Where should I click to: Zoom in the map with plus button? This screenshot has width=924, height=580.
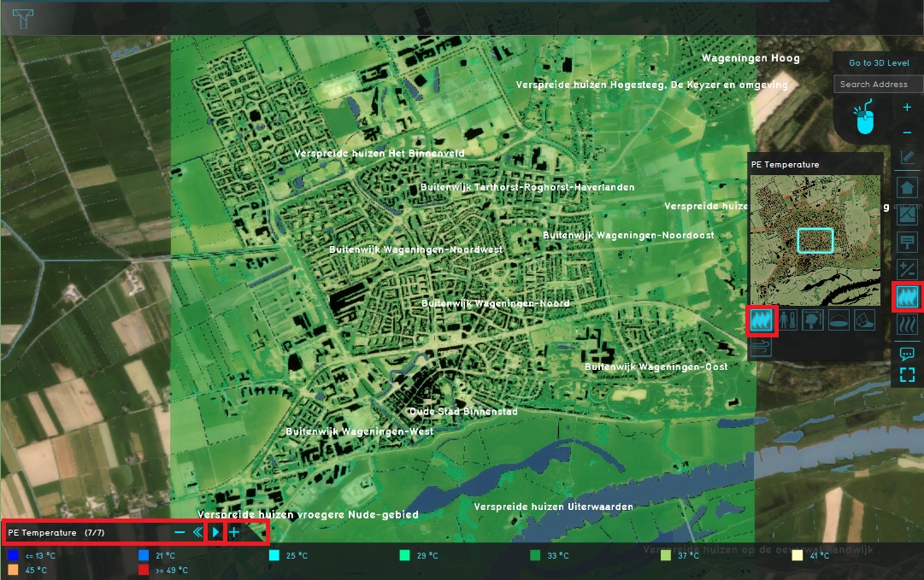tap(907, 108)
